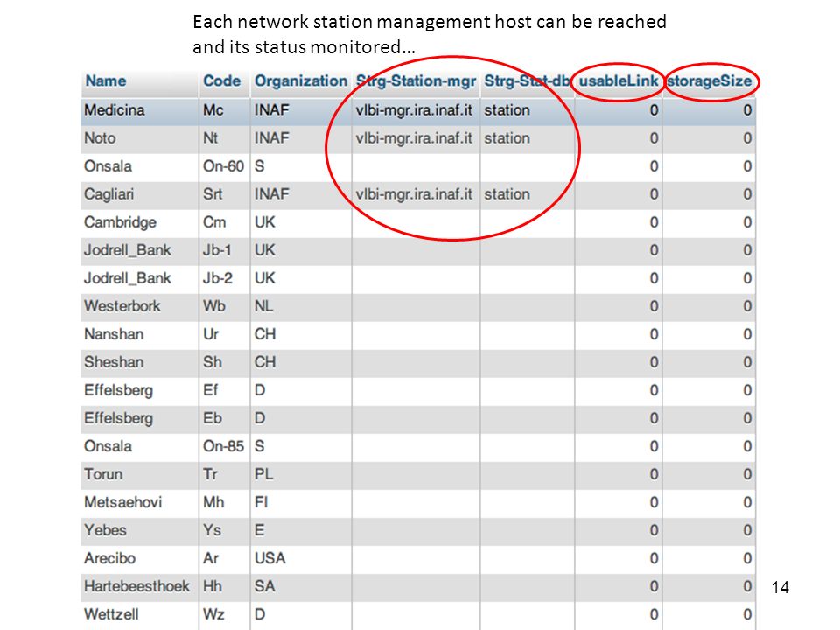Select the Hartebeesthoek station name
Screen dimensions: 840x630
(136, 586)
